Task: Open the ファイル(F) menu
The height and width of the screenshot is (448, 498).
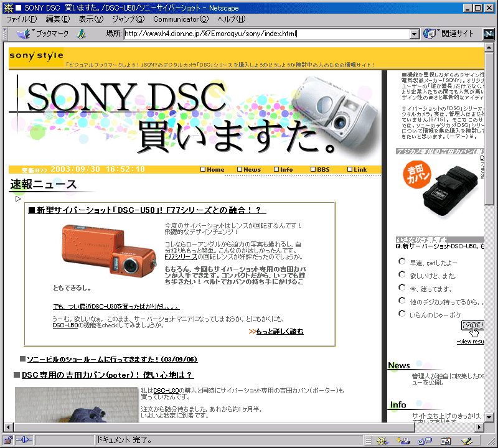Action: point(22,19)
